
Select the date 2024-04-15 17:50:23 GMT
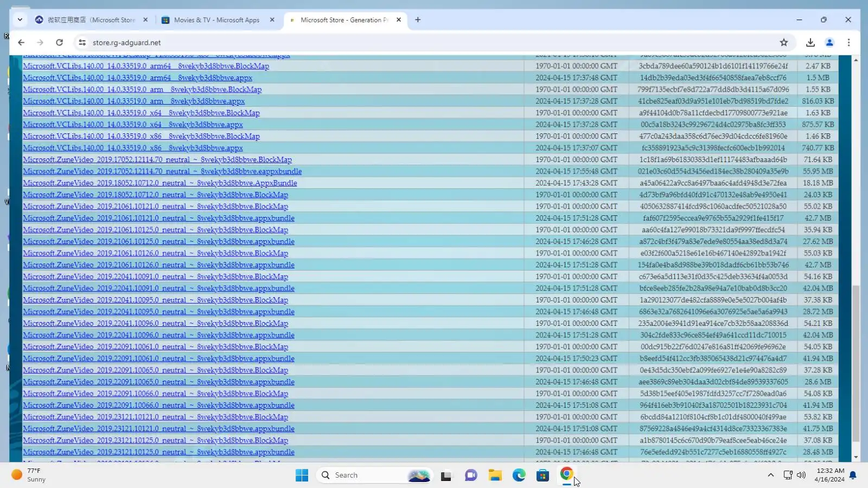click(x=576, y=358)
